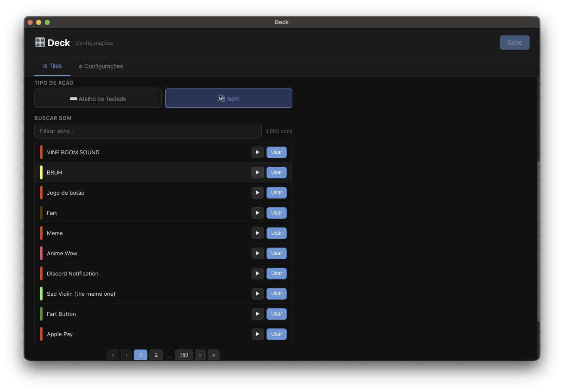The image size is (564, 392).
Task: Play the Discord Notification sound
Action: 257,273
